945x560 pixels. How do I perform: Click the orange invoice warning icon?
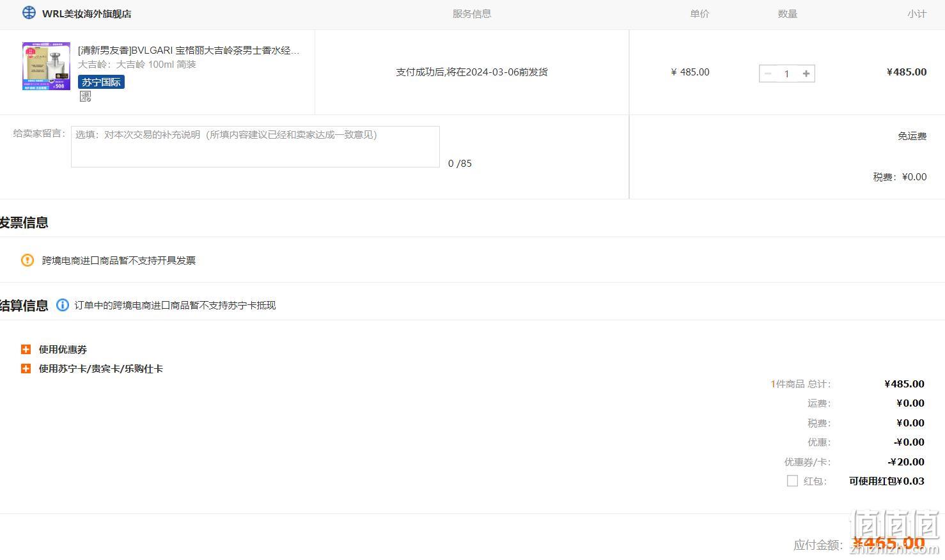pos(27,260)
